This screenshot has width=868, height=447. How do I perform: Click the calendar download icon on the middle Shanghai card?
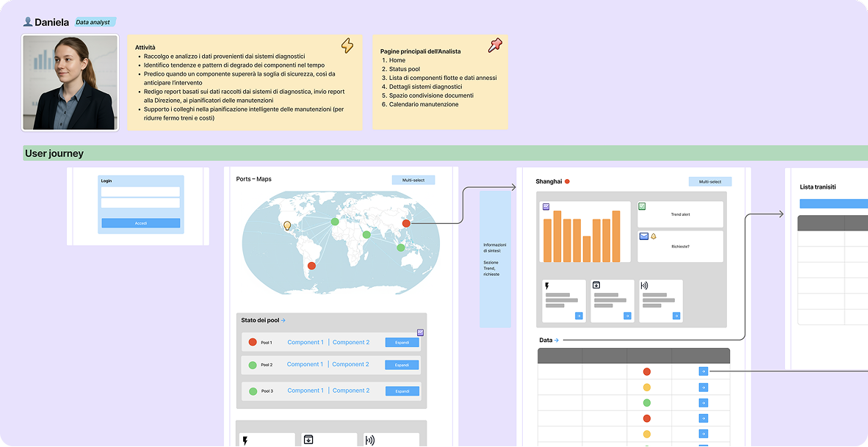pos(596,285)
